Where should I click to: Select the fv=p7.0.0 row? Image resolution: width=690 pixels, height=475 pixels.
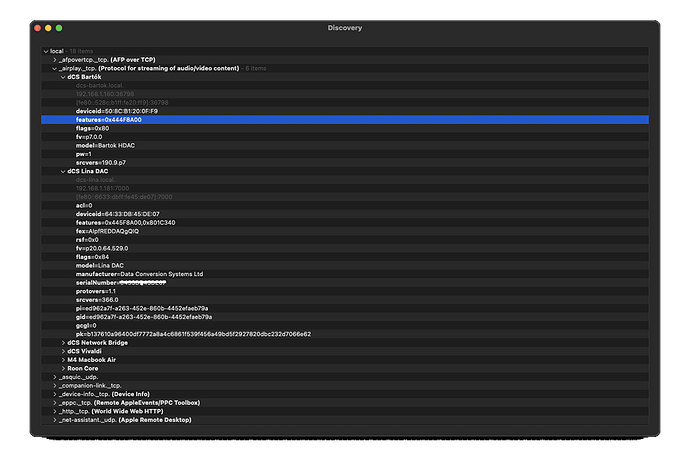tap(345, 137)
